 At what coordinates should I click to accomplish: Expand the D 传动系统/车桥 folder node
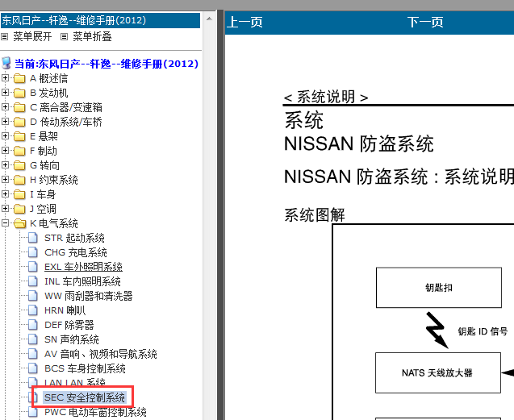[5, 122]
